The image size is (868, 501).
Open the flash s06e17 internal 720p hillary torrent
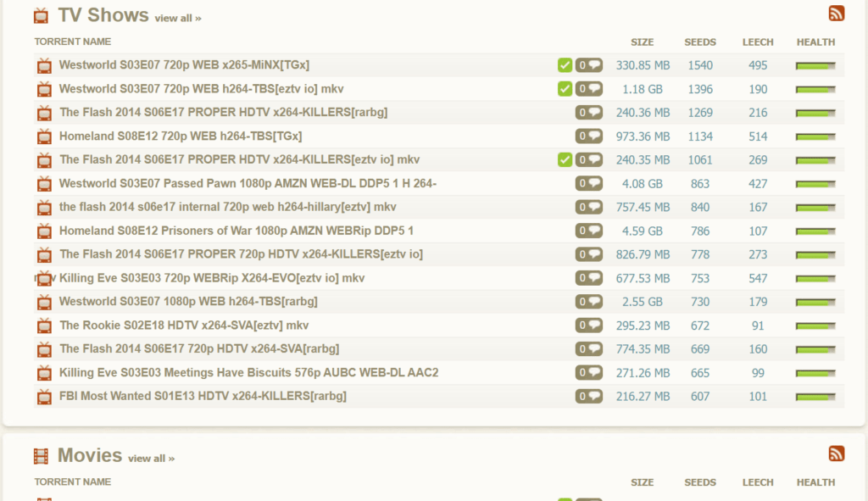[x=227, y=207]
